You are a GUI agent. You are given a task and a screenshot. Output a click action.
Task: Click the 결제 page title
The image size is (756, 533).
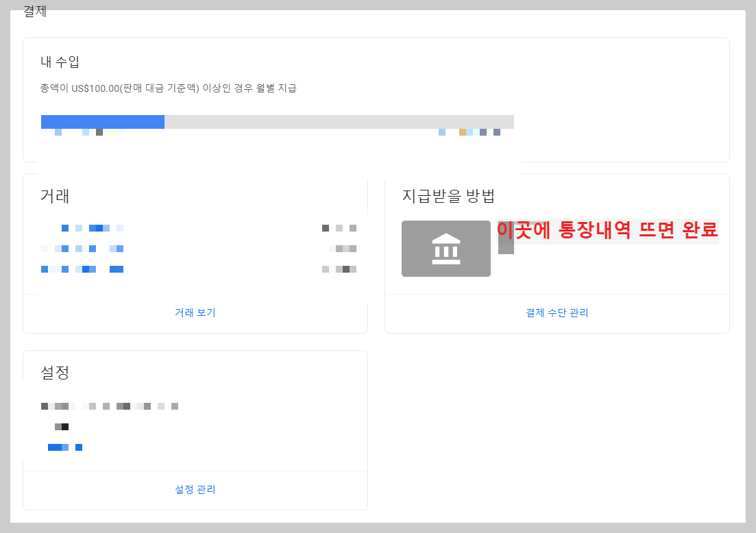34,11
